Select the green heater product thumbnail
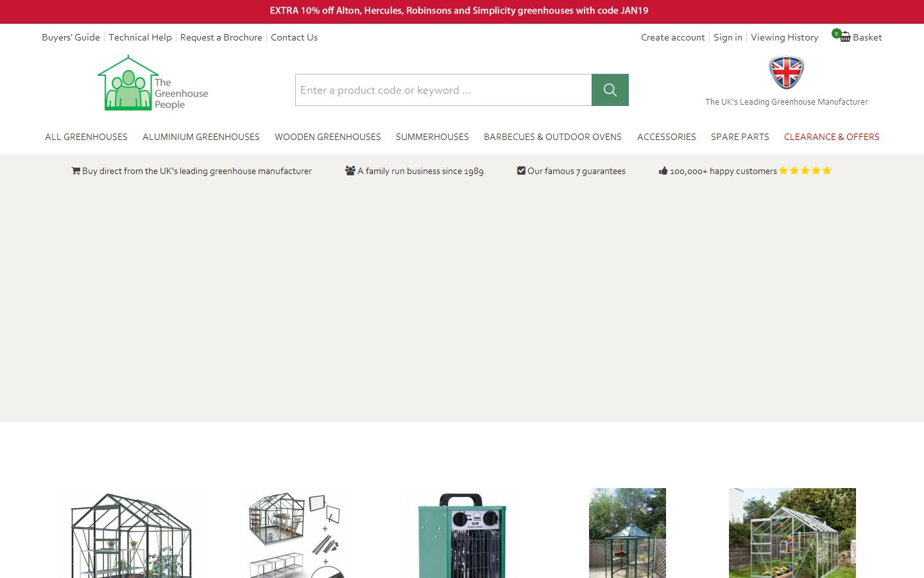The image size is (924, 578). tap(461, 533)
